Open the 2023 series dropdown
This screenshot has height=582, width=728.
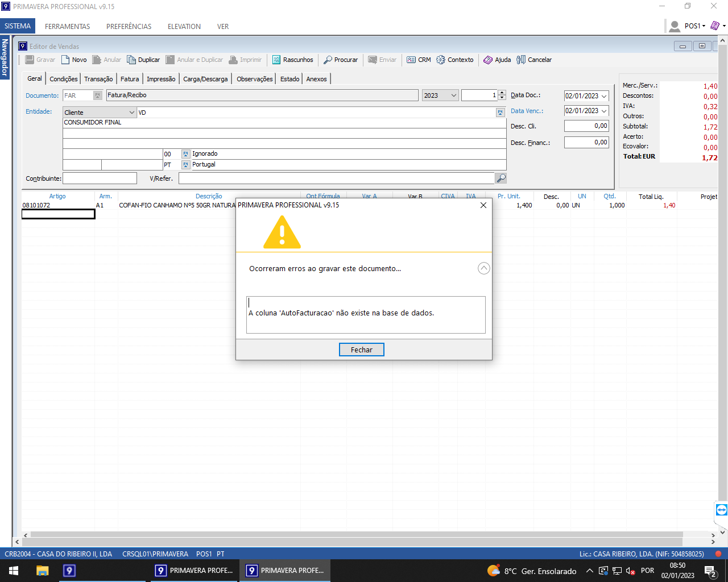(454, 95)
